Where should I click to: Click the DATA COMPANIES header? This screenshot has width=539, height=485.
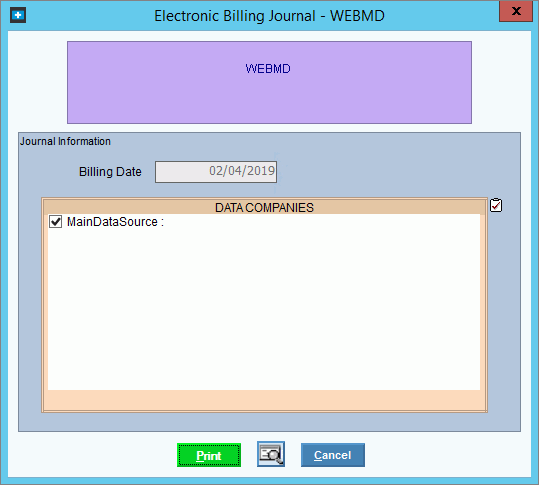(x=264, y=208)
